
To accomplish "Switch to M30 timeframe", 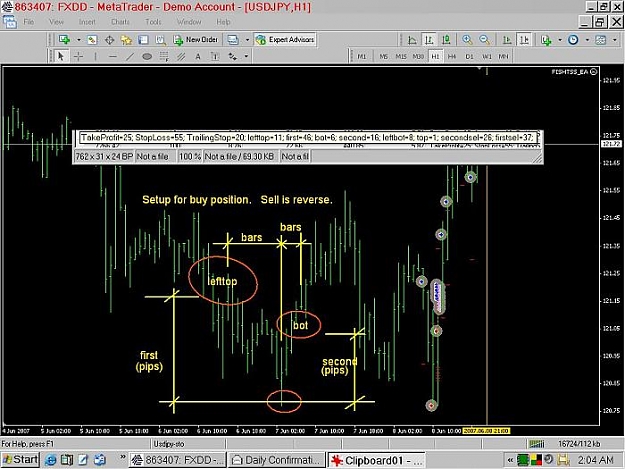I will [x=418, y=57].
